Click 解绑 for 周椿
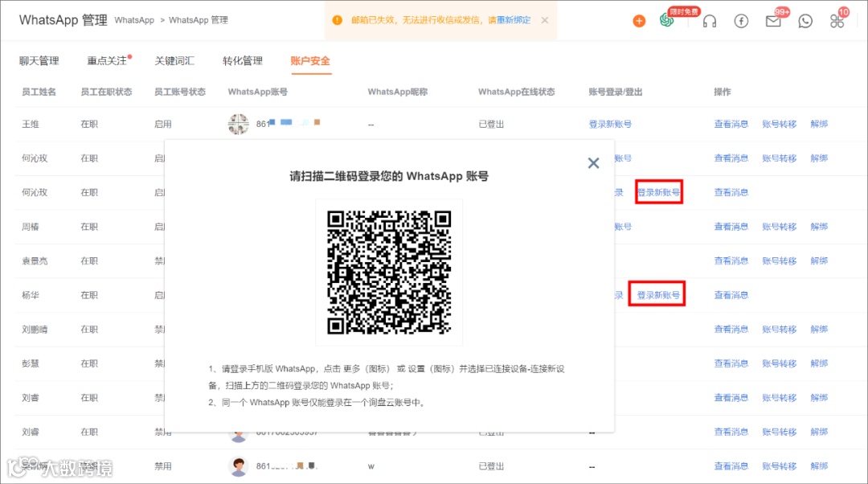 coord(819,227)
